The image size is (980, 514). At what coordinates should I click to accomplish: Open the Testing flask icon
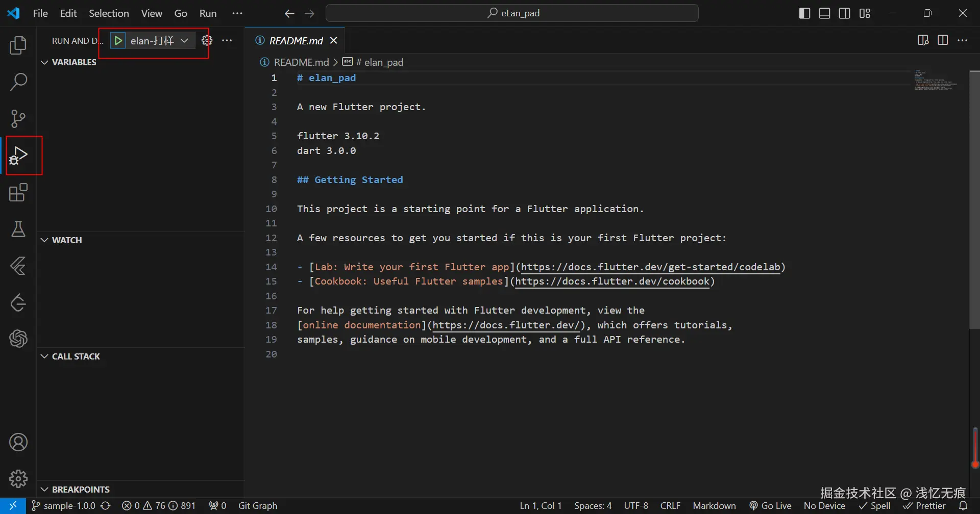(18, 229)
